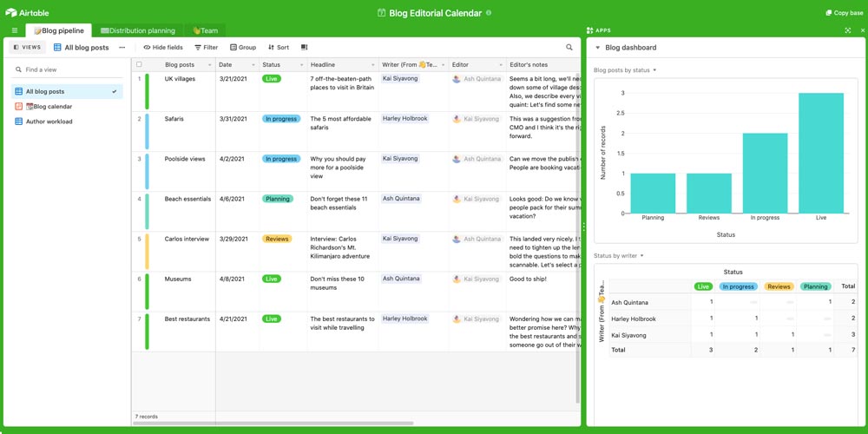The height and width of the screenshot is (434, 868).
Task: Switch to Team tab
Action: coord(206,31)
